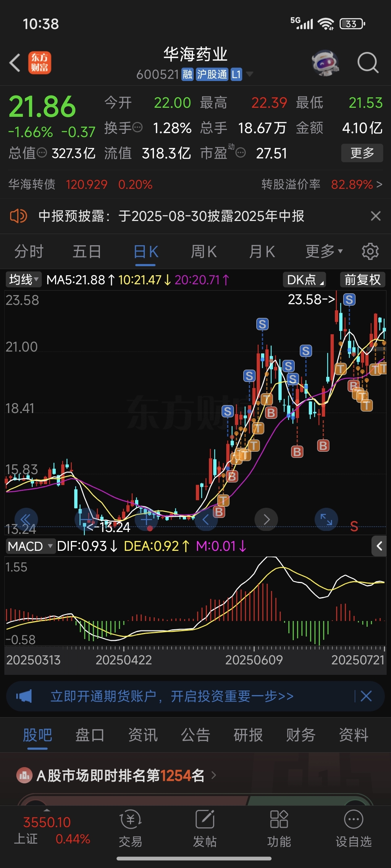Tap the info icon beside 总值
The width and height of the screenshot is (391, 868).
pyautogui.click(x=42, y=153)
